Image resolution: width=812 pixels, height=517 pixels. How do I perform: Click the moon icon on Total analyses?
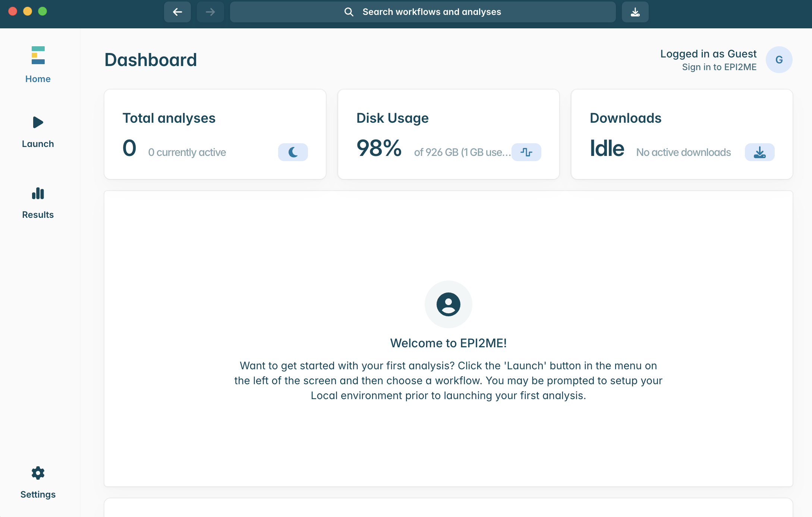293,152
